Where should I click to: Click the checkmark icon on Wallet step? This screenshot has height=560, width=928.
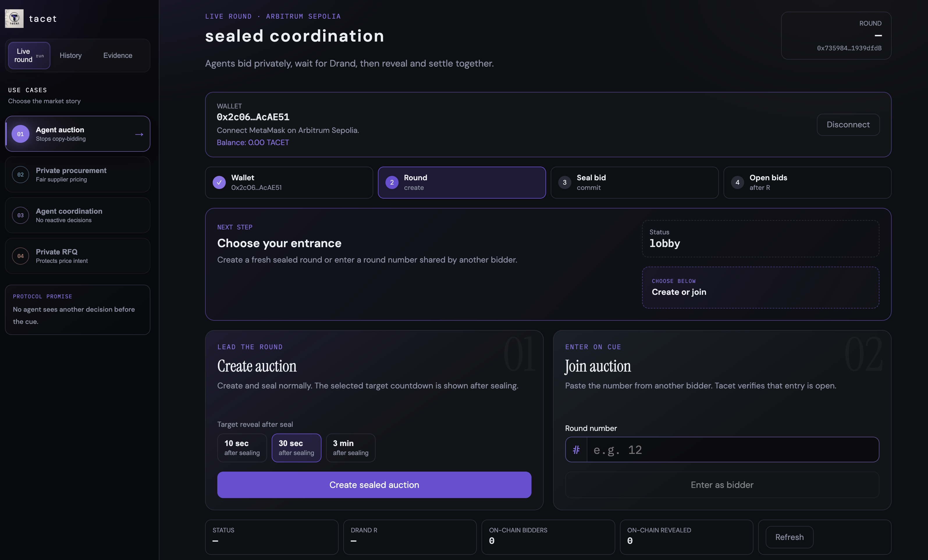tap(219, 183)
